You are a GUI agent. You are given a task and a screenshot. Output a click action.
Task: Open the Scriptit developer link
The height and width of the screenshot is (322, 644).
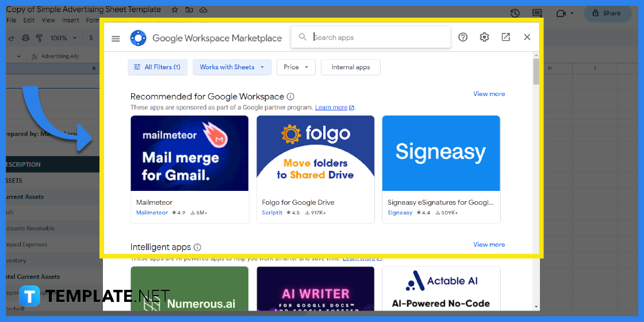click(x=272, y=213)
